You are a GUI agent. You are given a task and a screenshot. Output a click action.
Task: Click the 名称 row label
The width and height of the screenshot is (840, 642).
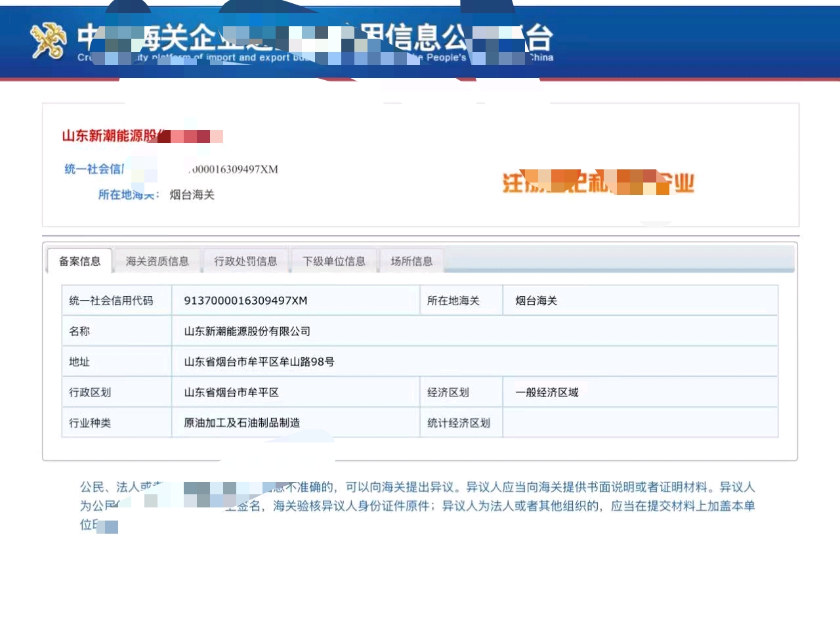pyautogui.click(x=79, y=332)
